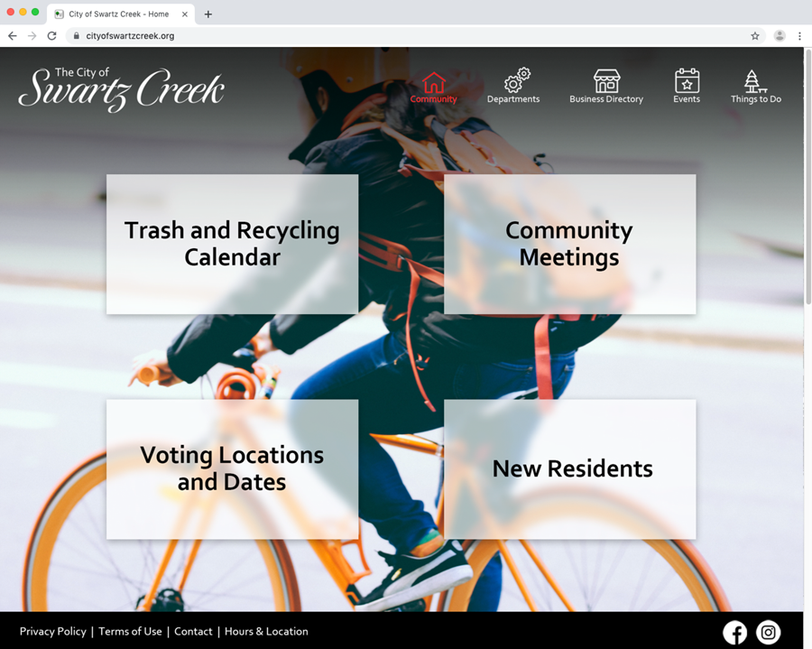The height and width of the screenshot is (649, 812).
Task: Select the City of Swartz Creek tab
Action: point(117,14)
